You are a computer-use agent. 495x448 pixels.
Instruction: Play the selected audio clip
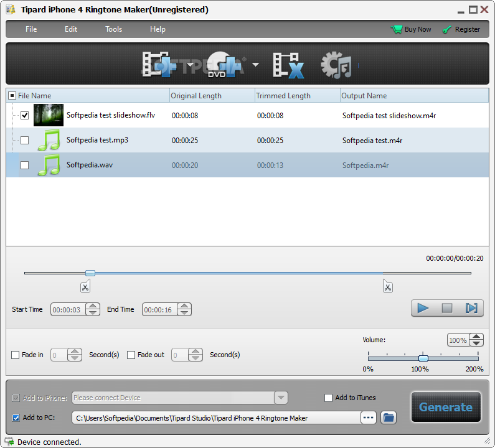point(423,308)
